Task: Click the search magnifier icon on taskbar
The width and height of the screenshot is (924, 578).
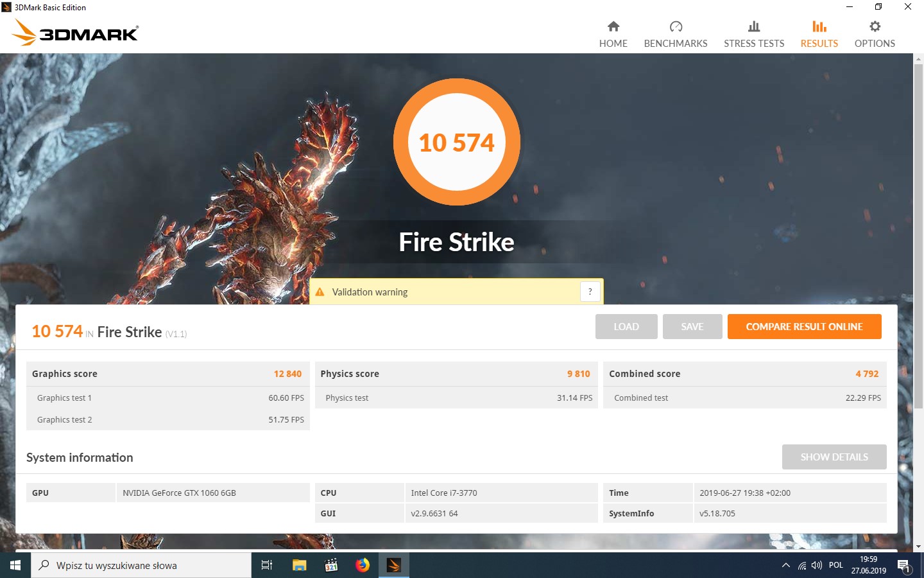Action: pos(44,565)
